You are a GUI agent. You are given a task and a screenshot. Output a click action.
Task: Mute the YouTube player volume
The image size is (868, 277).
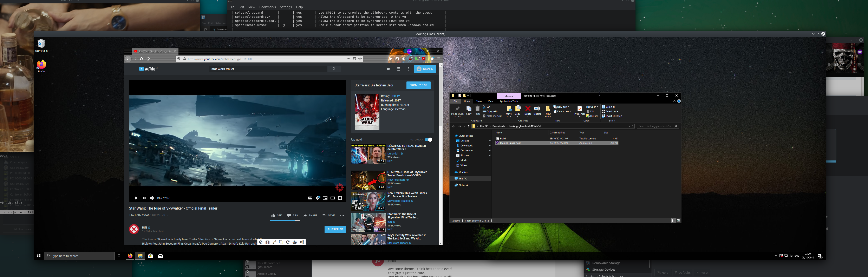click(152, 198)
